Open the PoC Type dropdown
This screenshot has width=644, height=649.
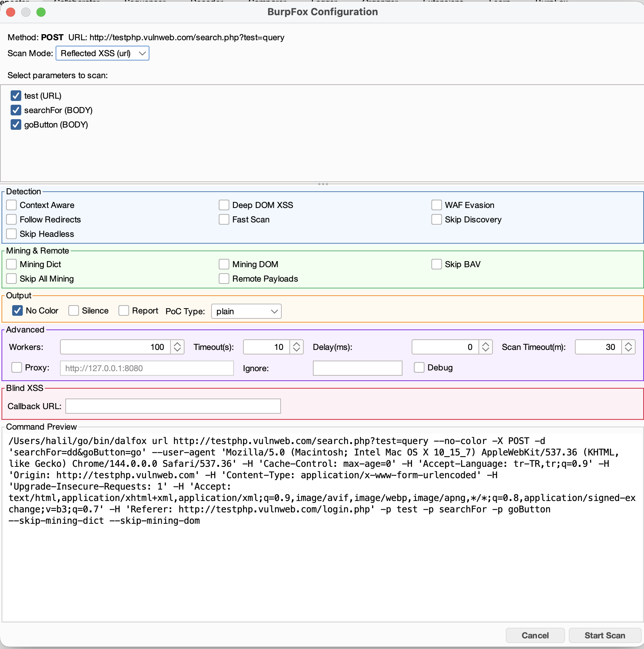pos(246,311)
